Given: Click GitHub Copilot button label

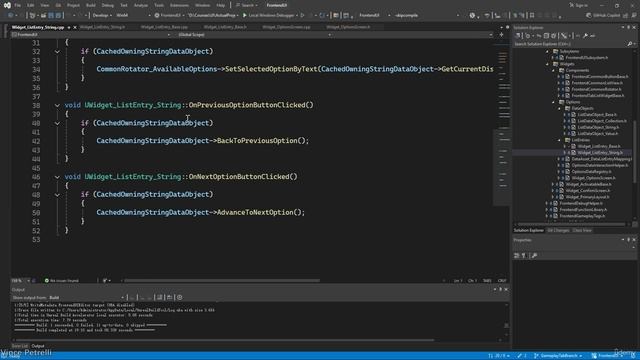Looking at the screenshot, I should tap(607, 16).
